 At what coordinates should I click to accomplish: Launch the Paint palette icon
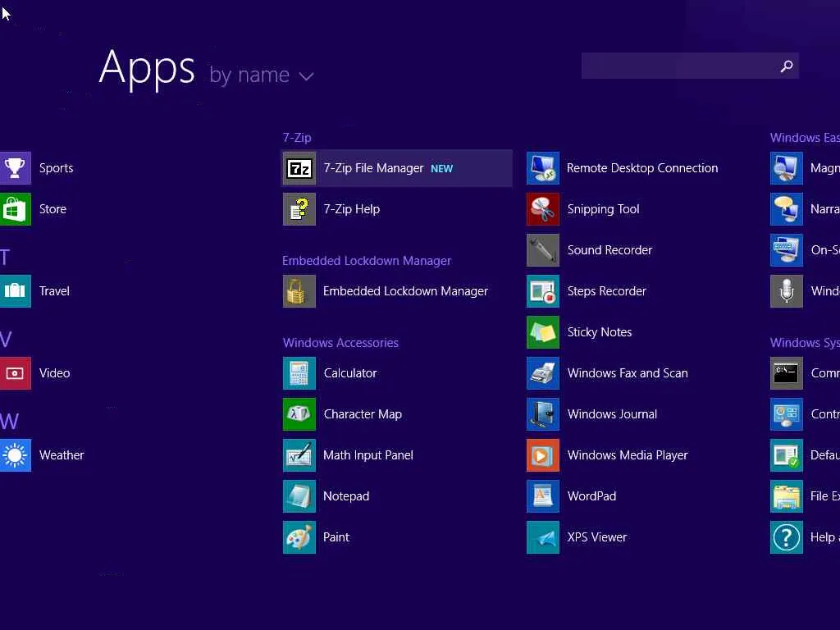299,537
